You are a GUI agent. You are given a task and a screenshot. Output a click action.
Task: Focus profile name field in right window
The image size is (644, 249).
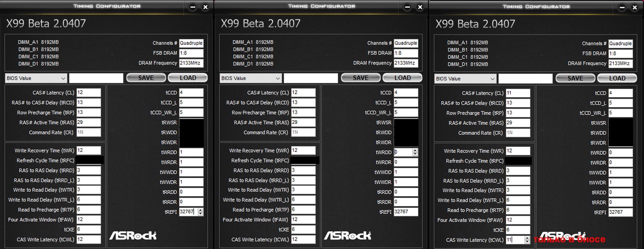(526, 78)
